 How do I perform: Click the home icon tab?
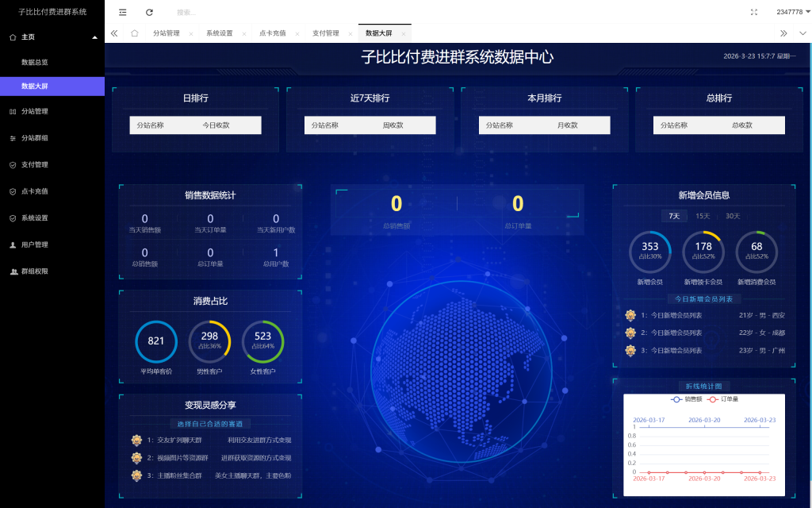133,33
